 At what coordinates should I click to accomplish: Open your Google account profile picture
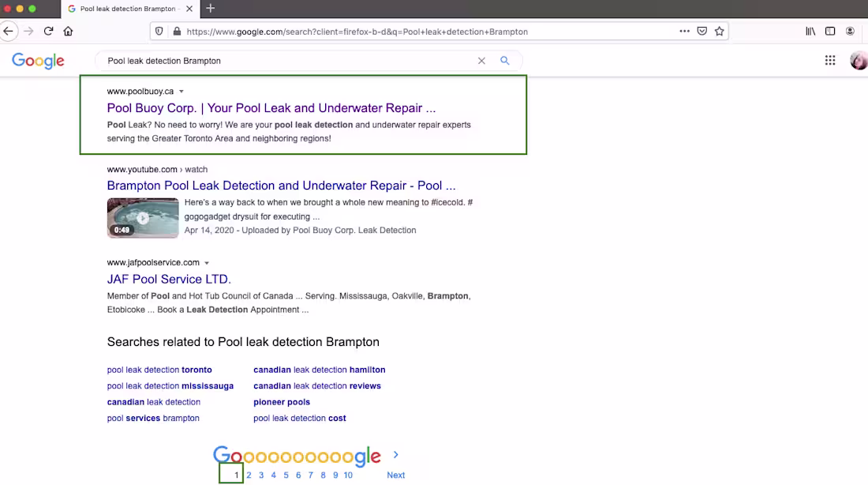(x=858, y=60)
